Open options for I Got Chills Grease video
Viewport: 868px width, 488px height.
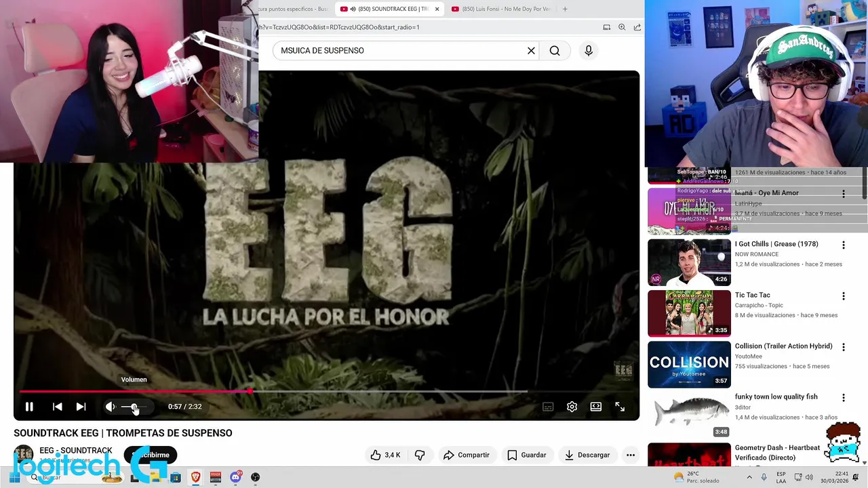coord(844,245)
